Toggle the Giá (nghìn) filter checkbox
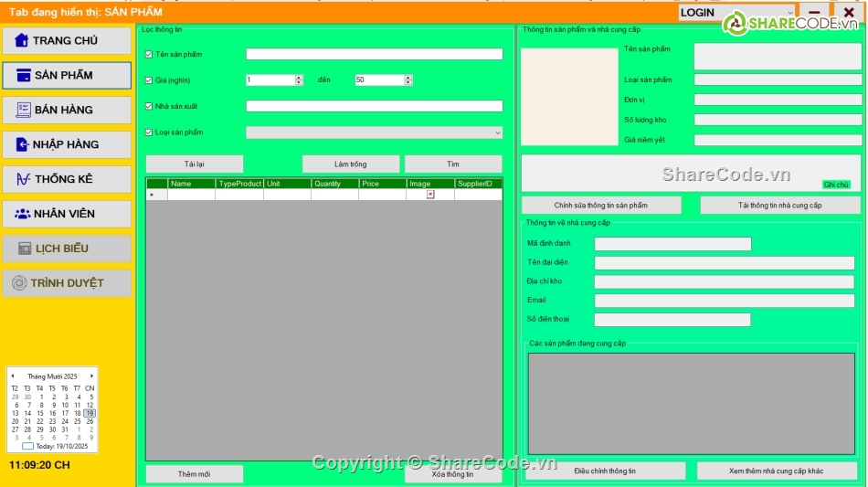868x487 pixels. tap(149, 80)
